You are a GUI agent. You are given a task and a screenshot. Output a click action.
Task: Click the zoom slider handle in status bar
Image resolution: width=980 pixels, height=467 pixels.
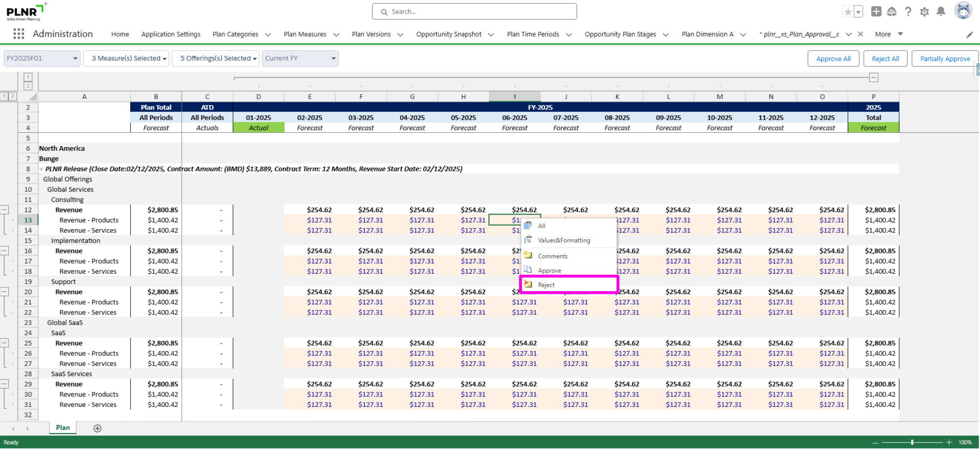pyautogui.click(x=912, y=442)
